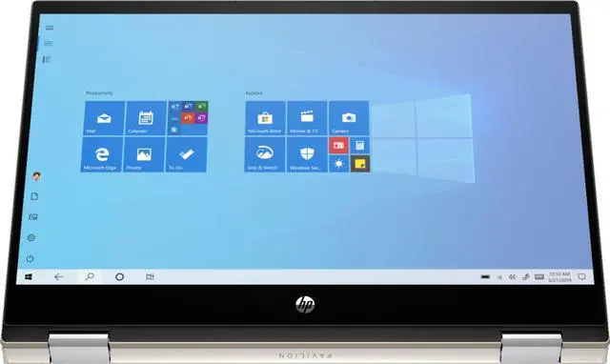
Task: Open Task View on taskbar
Action: [x=150, y=277]
